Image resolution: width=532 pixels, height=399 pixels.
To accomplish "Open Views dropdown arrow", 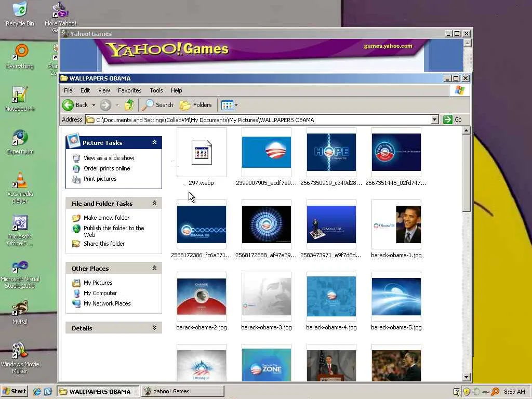I will coord(236,105).
